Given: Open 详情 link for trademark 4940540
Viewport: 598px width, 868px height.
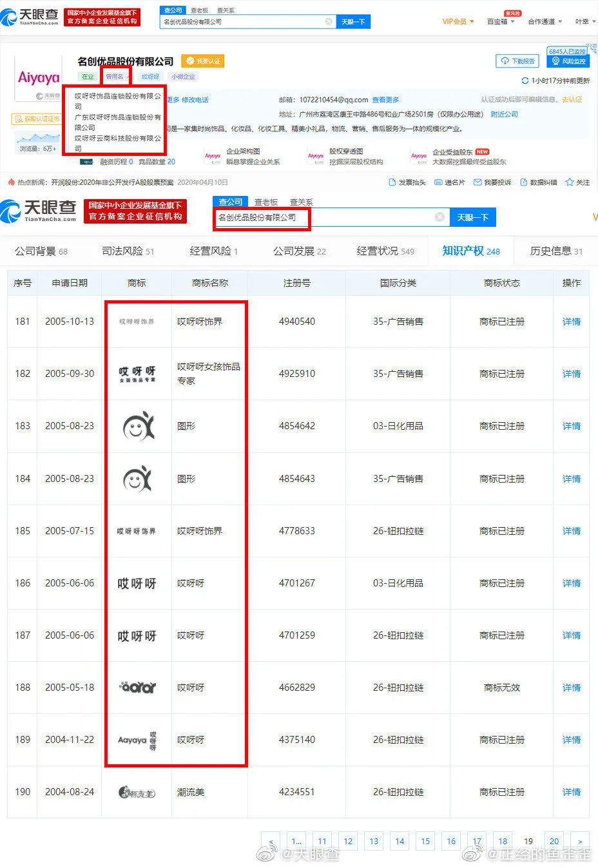Looking at the screenshot, I should [571, 322].
